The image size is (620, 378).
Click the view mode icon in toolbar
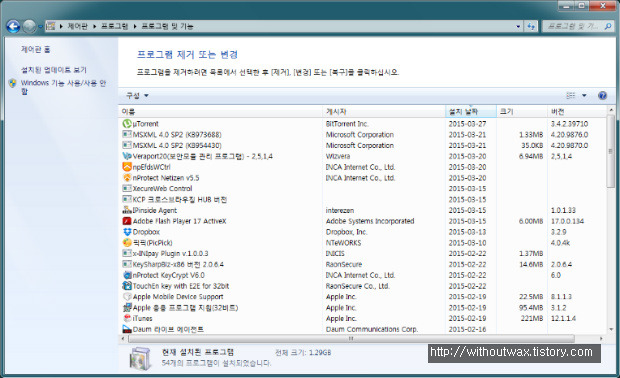pyautogui.click(x=571, y=95)
